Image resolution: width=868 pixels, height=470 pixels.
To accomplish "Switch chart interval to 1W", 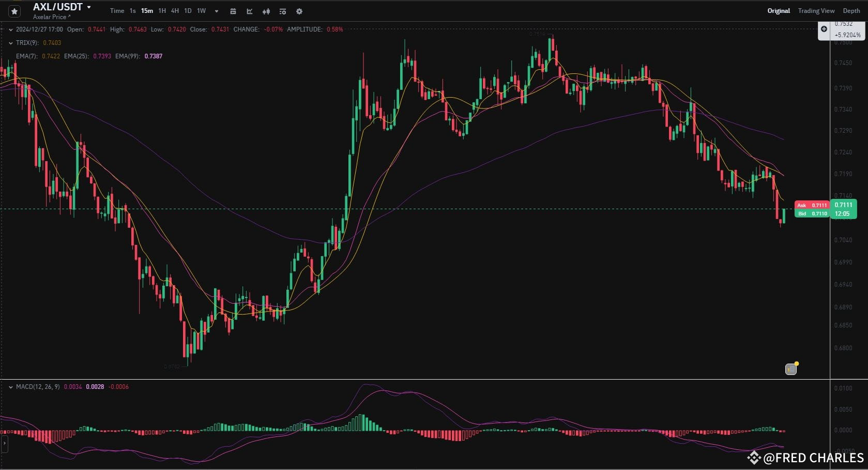I will tap(201, 11).
